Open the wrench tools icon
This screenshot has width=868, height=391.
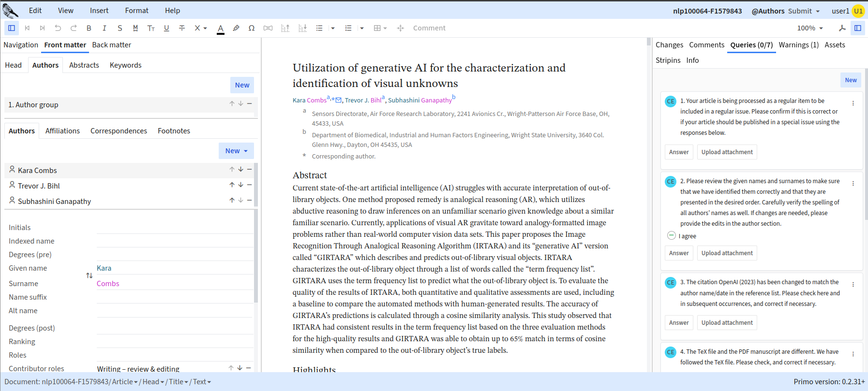click(x=842, y=28)
